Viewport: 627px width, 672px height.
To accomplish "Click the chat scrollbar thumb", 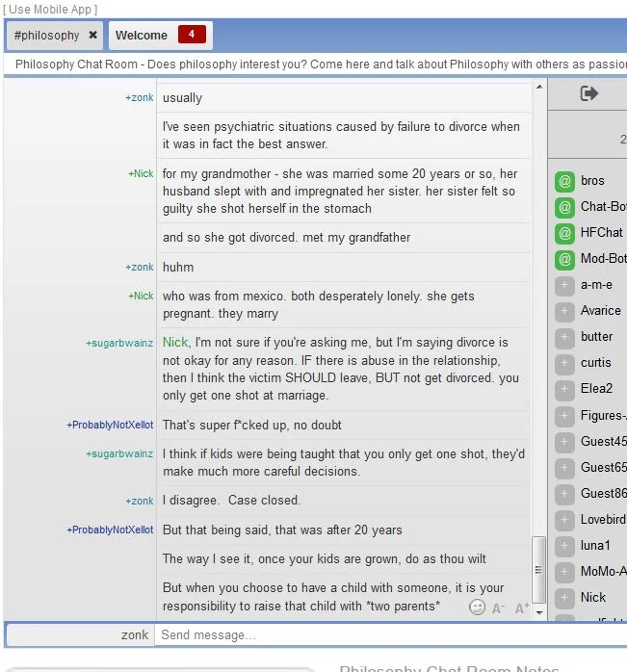I will click(x=538, y=570).
